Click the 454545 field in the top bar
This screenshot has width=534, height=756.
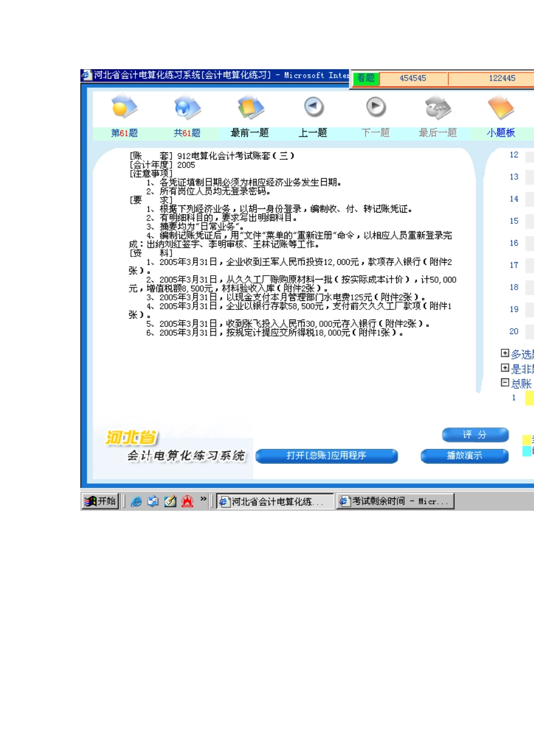(413, 78)
